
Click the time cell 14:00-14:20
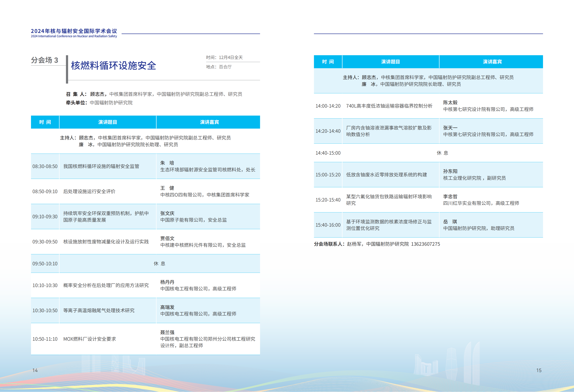coord(328,106)
